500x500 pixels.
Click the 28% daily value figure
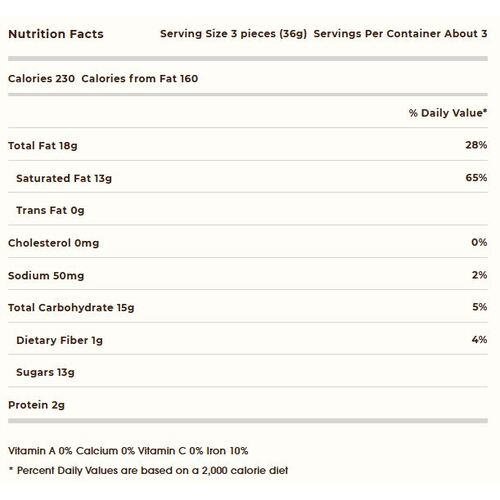(476, 145)
